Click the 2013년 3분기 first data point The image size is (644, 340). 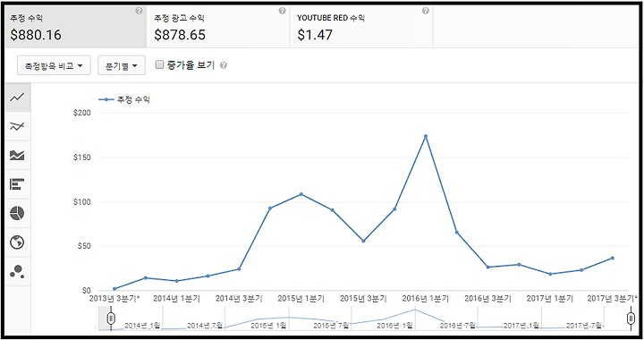click(x=114, y=289)
